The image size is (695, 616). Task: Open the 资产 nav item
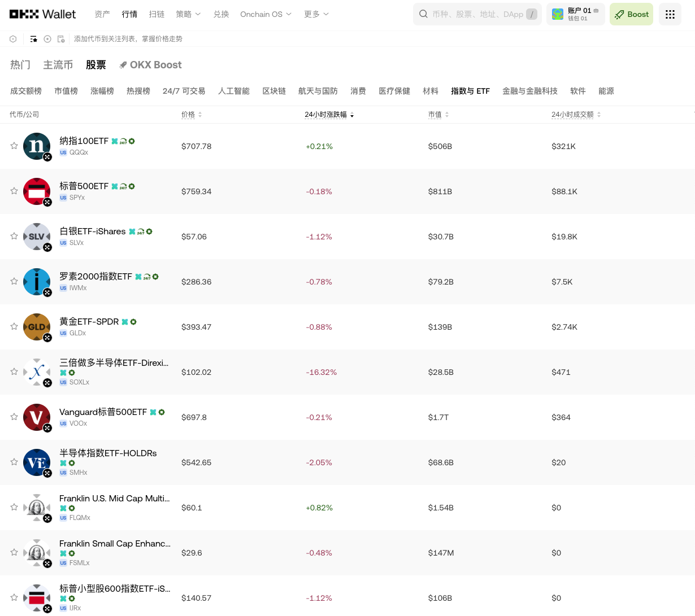102,14
